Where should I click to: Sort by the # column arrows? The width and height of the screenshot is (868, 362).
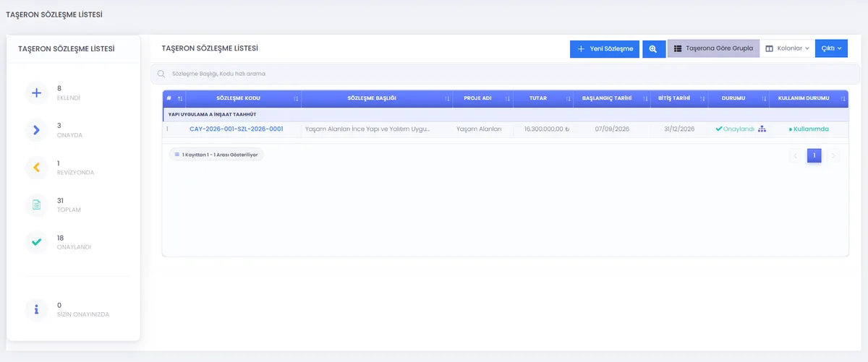pos(180,98)
